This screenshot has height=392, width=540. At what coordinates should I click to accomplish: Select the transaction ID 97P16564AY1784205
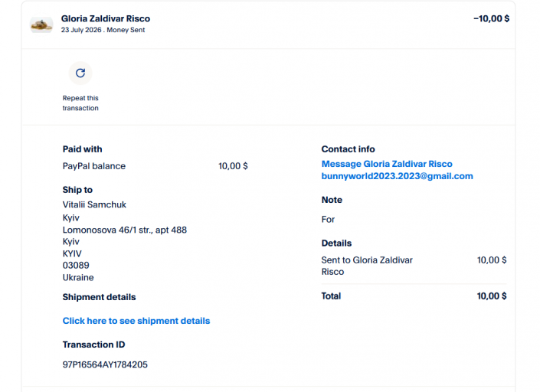point(105,364)
